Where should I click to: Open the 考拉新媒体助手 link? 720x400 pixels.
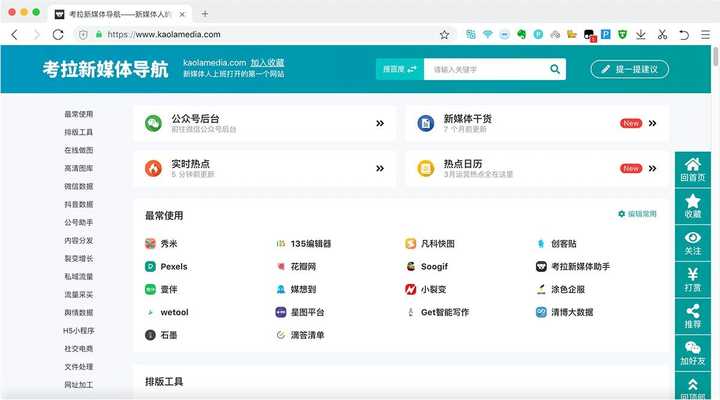pyautogui.click(x=573, y=266)
